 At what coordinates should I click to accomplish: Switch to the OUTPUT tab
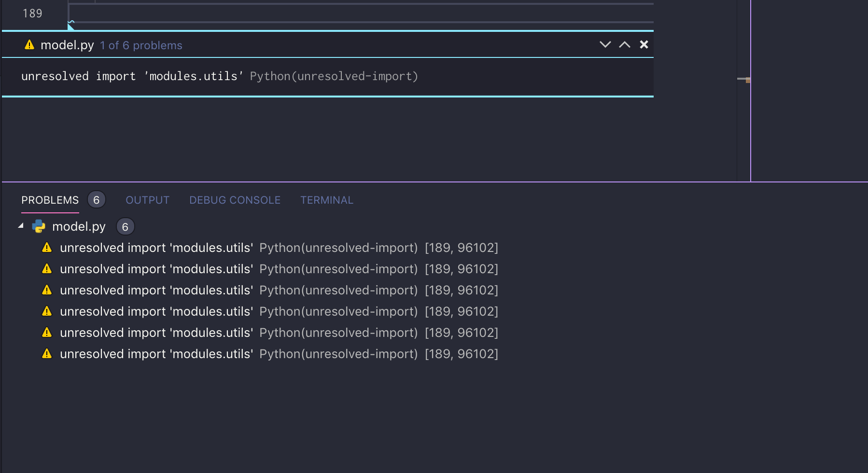tap(147, 200)
